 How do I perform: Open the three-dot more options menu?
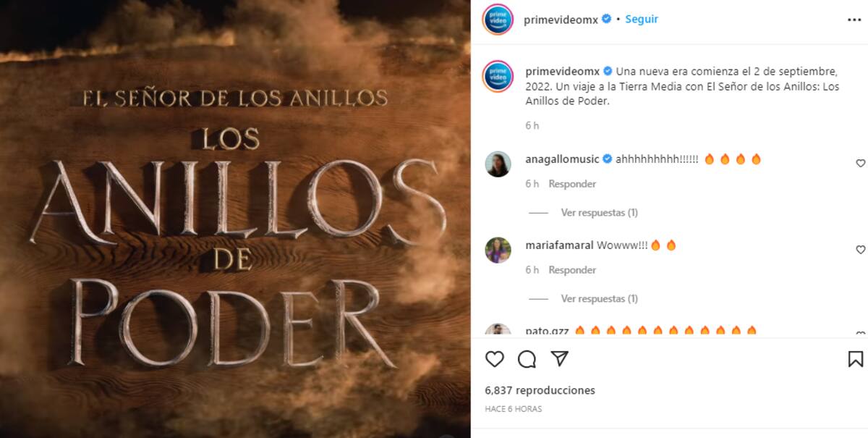[x=854, y=20]
